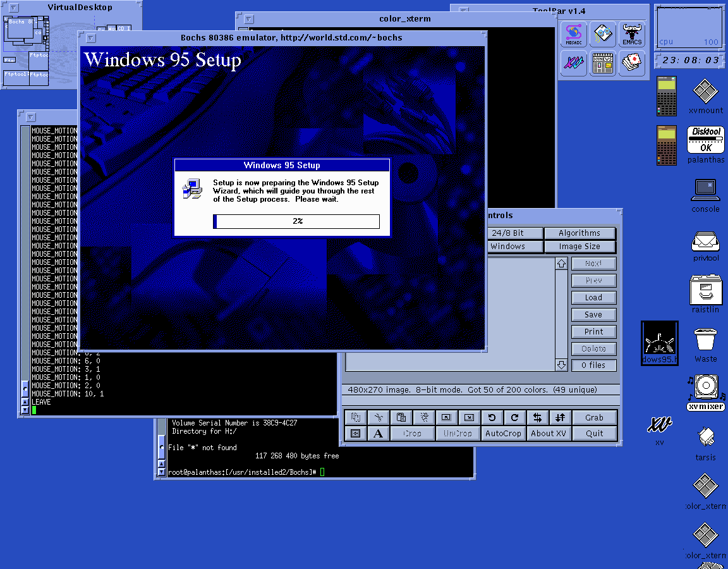
Task: Click the XV shrink selection icon
Action: point(446,417)
